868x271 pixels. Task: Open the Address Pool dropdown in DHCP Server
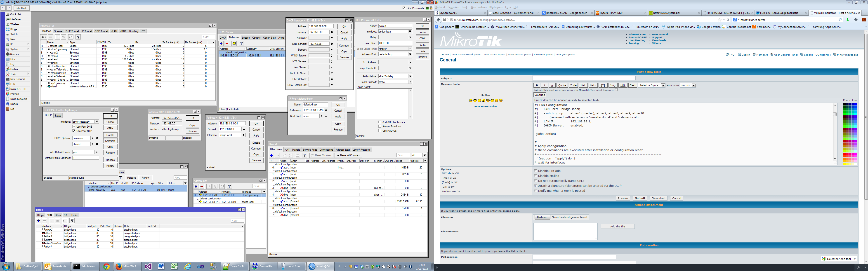coord(410,54)
